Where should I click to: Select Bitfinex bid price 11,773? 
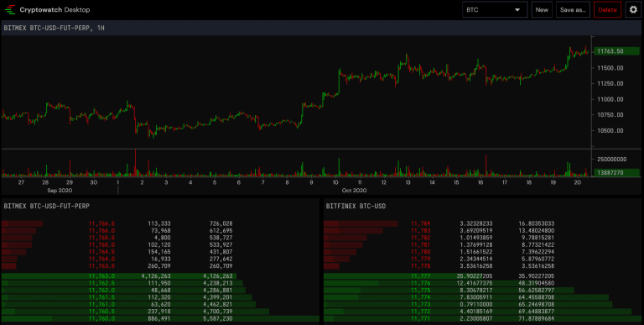coord(421,305)
